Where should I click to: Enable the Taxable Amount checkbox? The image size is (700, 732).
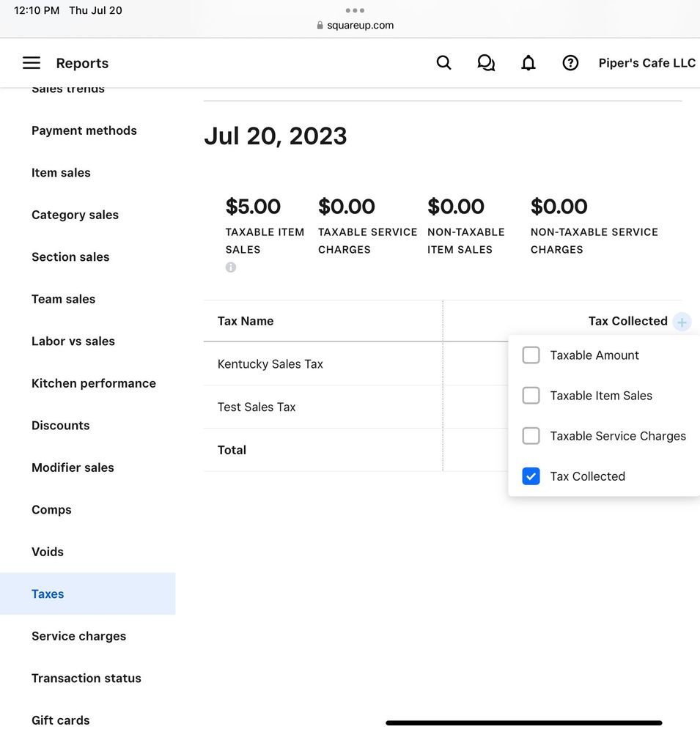point(531,355)
